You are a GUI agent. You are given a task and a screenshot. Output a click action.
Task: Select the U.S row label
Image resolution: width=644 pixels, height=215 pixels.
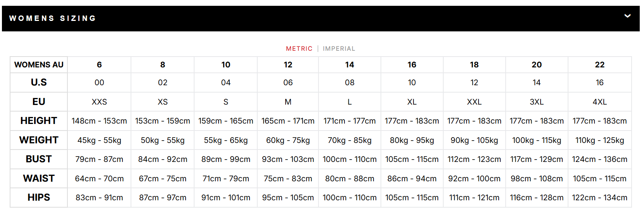click(39, 83)
